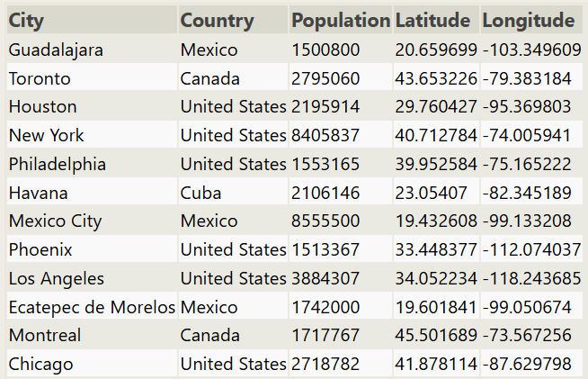The height and width of the screenshot is (379, 588).
Task: Click New York's population value 8405837
Action: (x=325, y=135)
